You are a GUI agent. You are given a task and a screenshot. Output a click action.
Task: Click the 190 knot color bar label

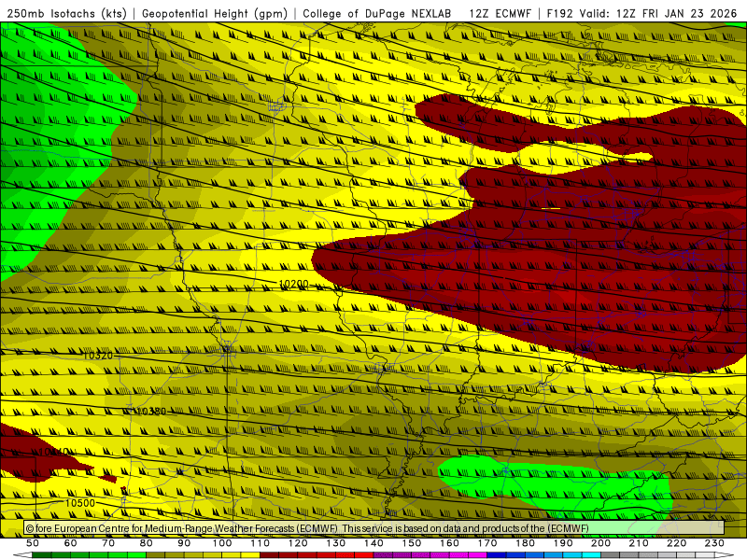(563, 543)
